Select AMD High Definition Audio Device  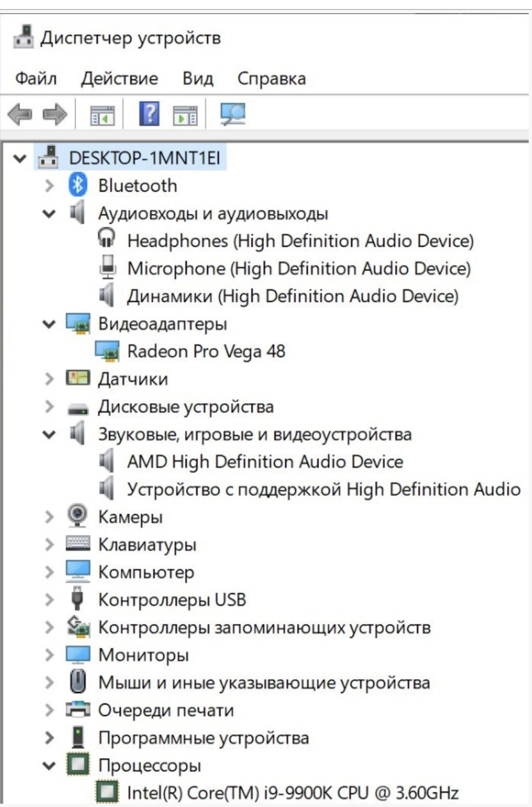coord(265,462)
